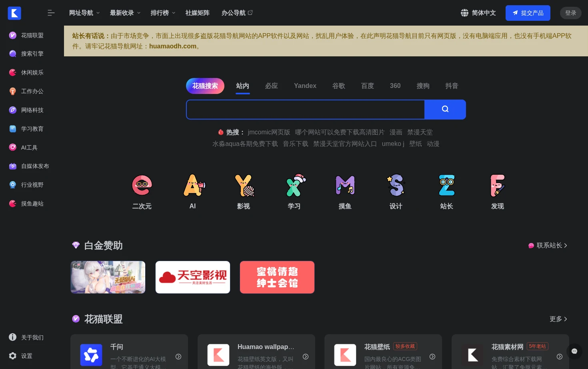588x369 pixels.
Task: Open the 千问 site card
Action: point(129,352)
